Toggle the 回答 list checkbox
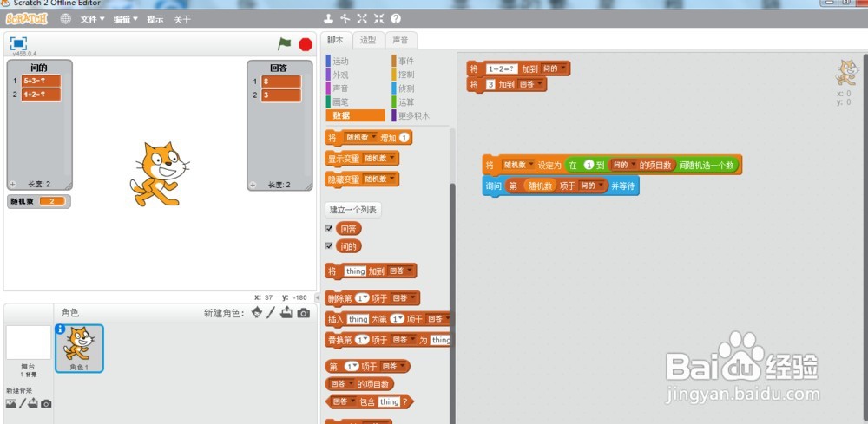 pos(329,228)
